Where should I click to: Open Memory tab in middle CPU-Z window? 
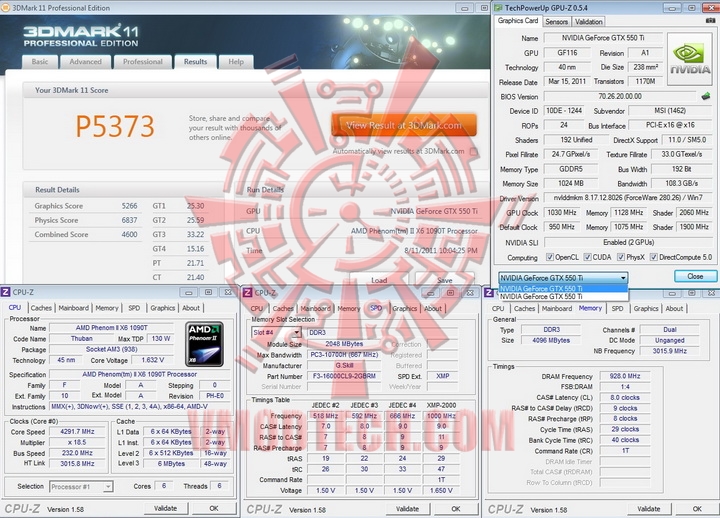click(x=349, y=309)
